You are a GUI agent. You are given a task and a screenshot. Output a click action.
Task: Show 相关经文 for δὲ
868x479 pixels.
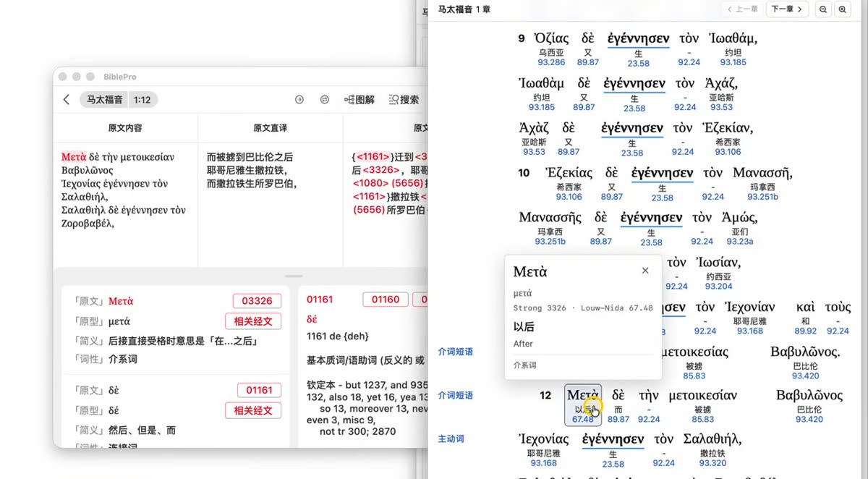click(252, 410)
